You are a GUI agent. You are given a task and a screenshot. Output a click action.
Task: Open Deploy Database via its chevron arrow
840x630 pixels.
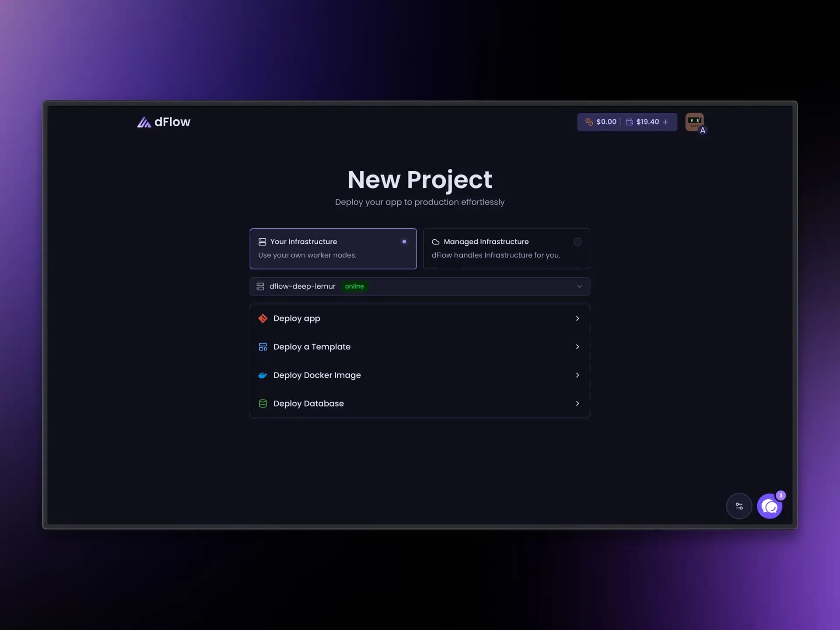coord(577,403)
